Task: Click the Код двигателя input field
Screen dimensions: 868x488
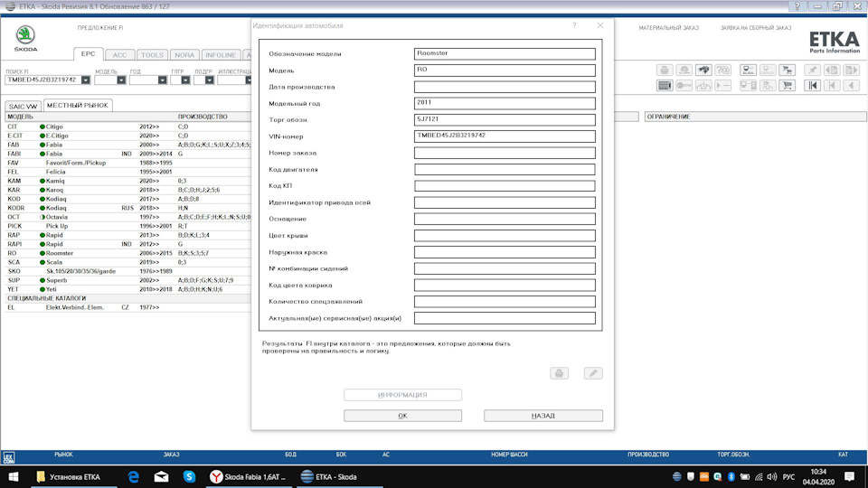Action: (505, 169)
